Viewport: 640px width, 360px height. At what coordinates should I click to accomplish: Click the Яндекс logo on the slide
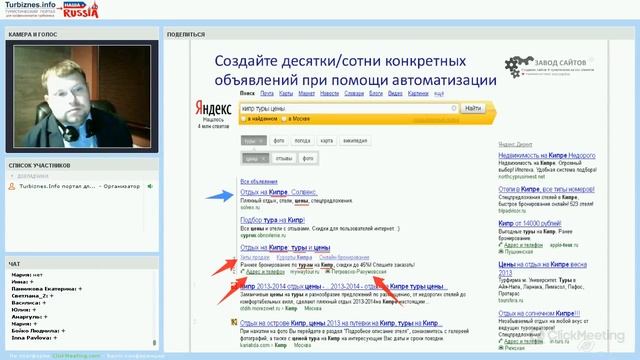click(213, 108)
